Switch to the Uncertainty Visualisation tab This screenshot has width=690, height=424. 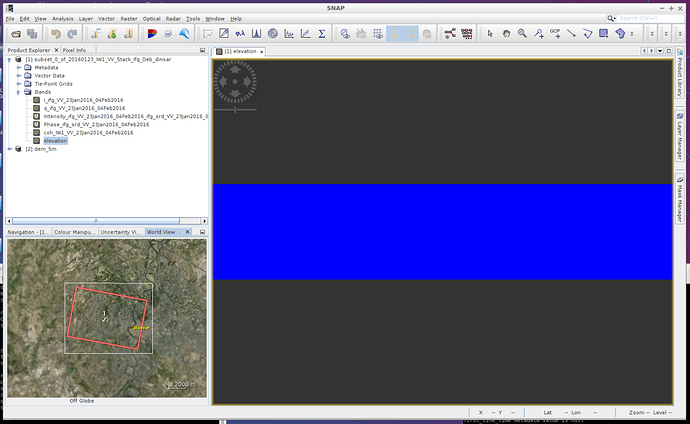(x=121, y=232)
